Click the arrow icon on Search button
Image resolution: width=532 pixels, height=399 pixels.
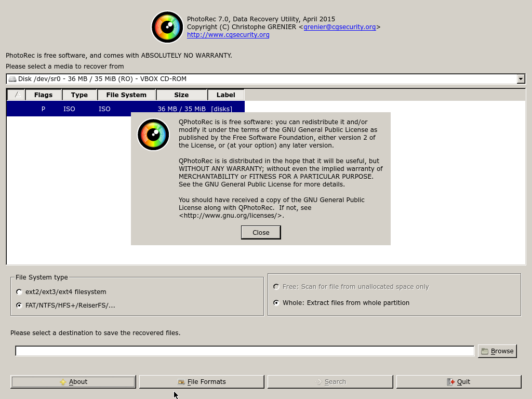[318, 382]
